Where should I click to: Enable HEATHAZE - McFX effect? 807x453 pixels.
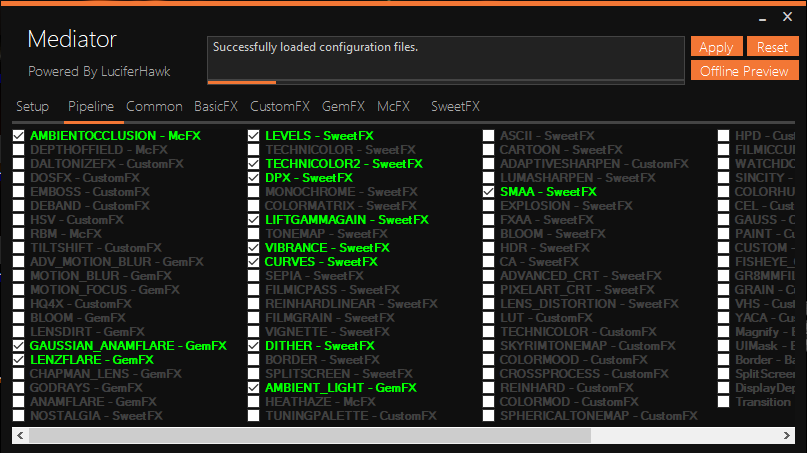[253, 401]
